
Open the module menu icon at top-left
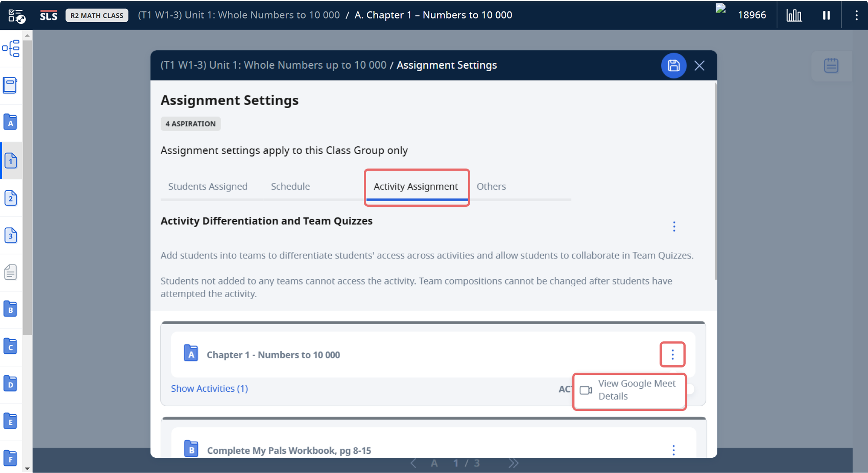click(17, 16)
